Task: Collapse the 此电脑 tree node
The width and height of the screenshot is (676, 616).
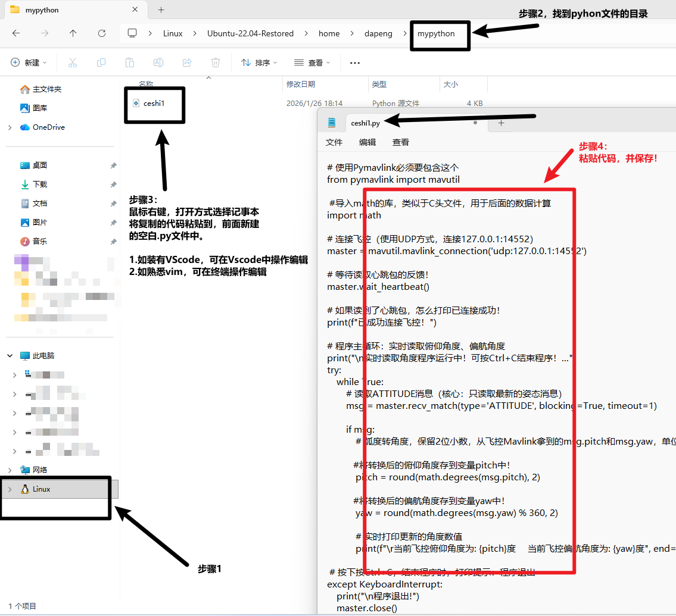Action: pyautogui.click(x=10, y=356)
